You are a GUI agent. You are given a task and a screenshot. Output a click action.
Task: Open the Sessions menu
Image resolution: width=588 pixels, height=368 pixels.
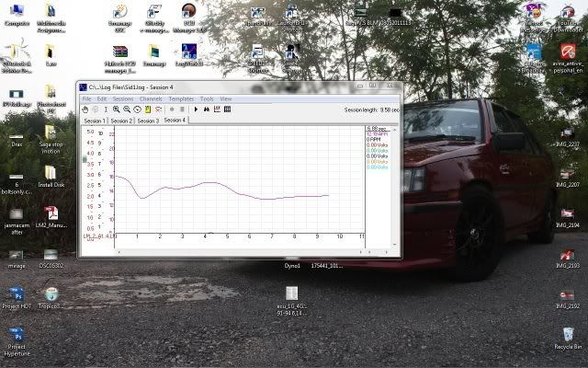click(123, 98)
